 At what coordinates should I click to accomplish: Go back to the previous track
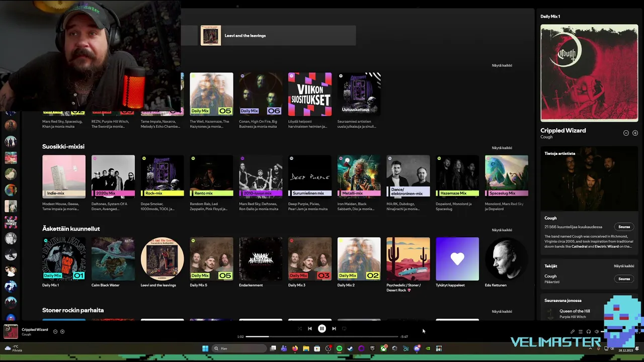(x=310, y=328)
